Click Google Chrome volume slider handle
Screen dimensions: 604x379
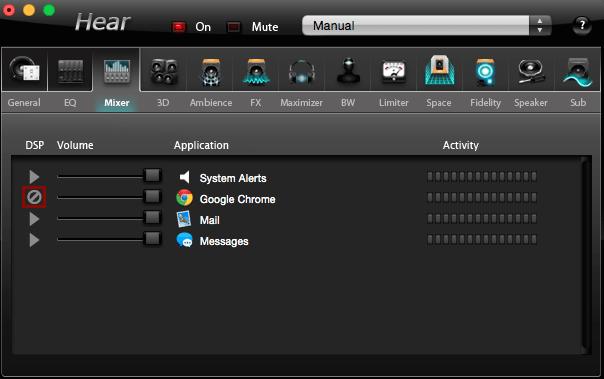tap(152, 196)
